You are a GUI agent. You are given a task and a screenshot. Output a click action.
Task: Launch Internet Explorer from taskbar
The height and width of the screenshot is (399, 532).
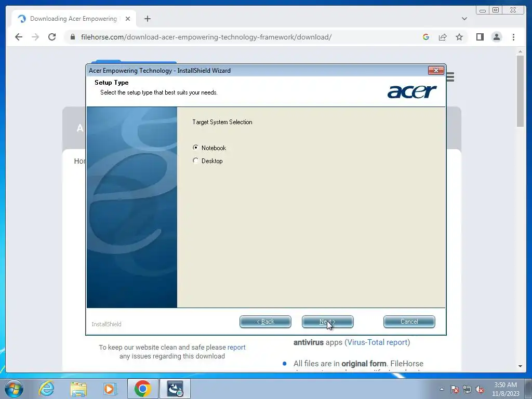point(46,389)
